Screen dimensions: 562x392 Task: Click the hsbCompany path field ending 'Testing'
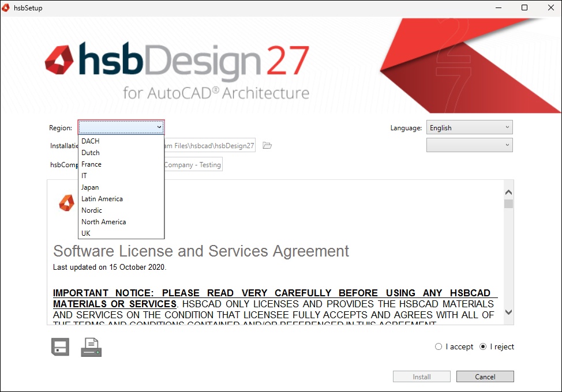click(x=193, y=164)
